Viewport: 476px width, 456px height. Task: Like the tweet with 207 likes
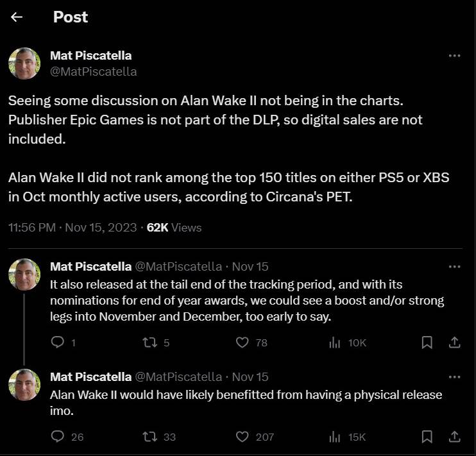point(242,437)
